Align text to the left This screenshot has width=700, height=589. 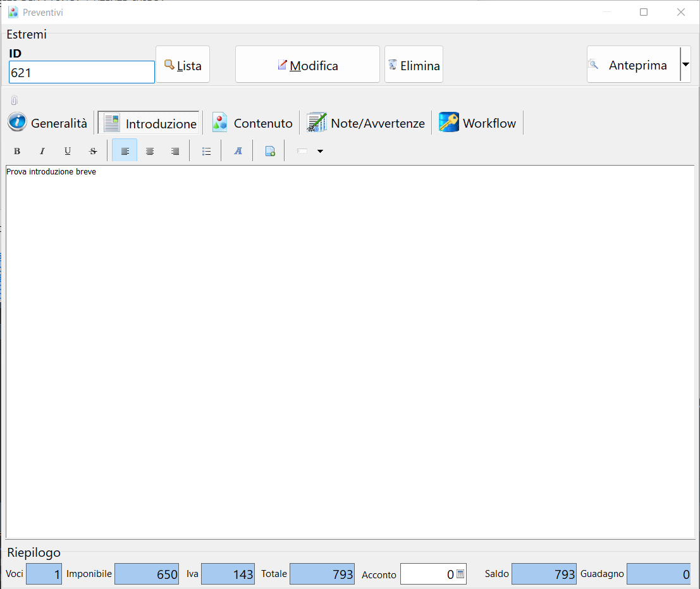click(x=125, y=151)
